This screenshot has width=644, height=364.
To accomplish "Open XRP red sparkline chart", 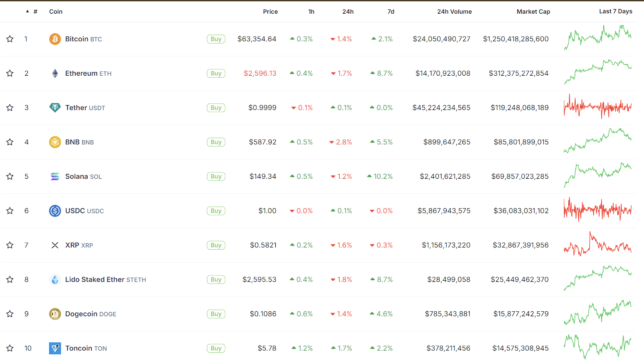I will pyautogui.click(x=598, y=244).
